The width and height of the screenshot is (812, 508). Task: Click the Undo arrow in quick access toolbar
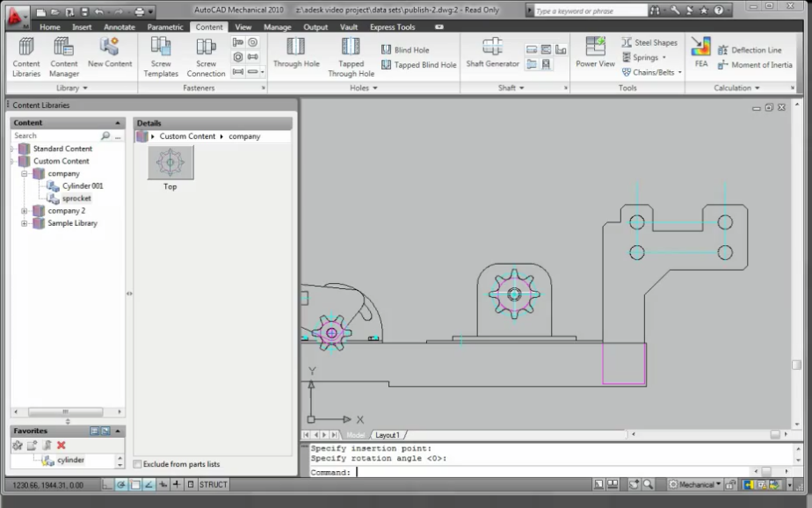point(99,11)
